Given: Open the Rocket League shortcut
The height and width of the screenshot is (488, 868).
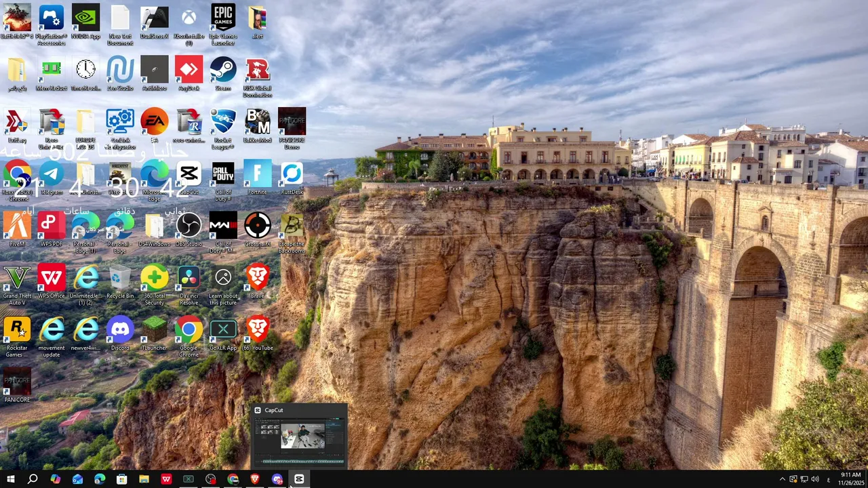Looking at the screenshot, I should (x=223, y=129).
